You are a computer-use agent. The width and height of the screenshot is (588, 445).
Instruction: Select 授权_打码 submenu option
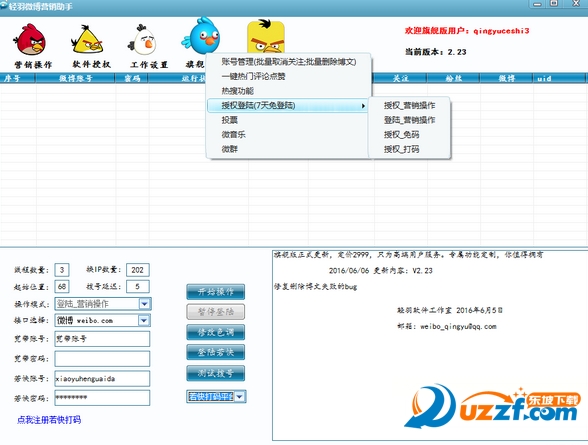[x=410, y=149]
